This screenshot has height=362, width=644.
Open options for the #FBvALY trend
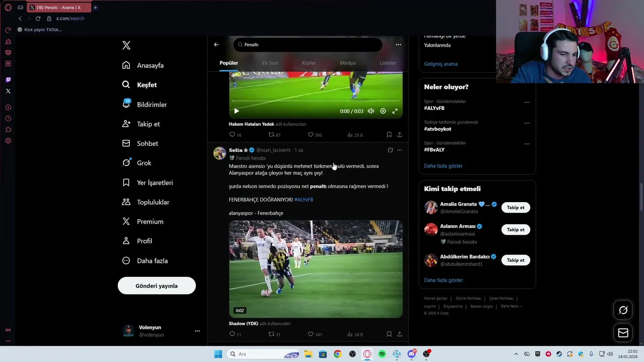[x=527, y=144]
